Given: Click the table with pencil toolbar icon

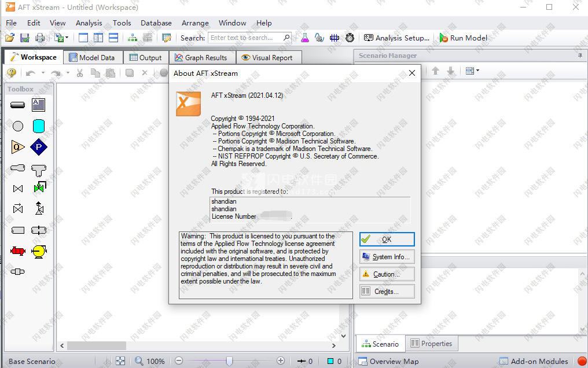Looking at the screenshot, I should coord(167,38).
